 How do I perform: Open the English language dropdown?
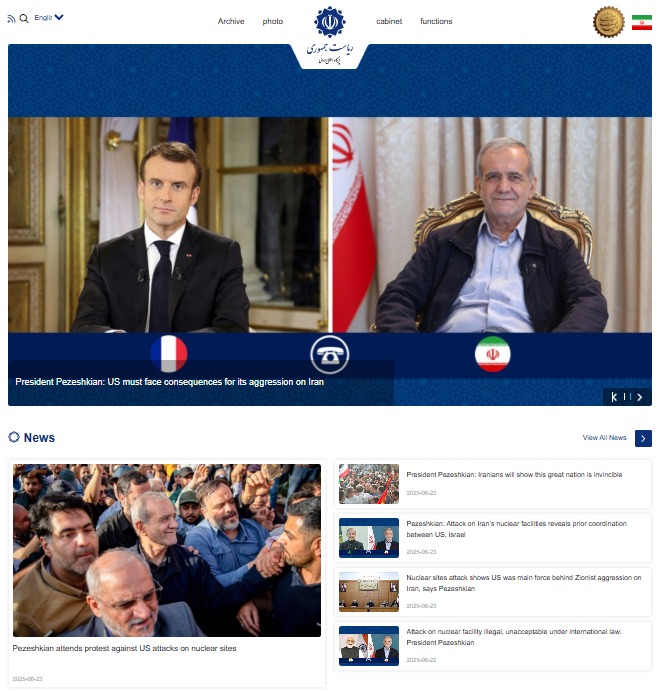49,18
